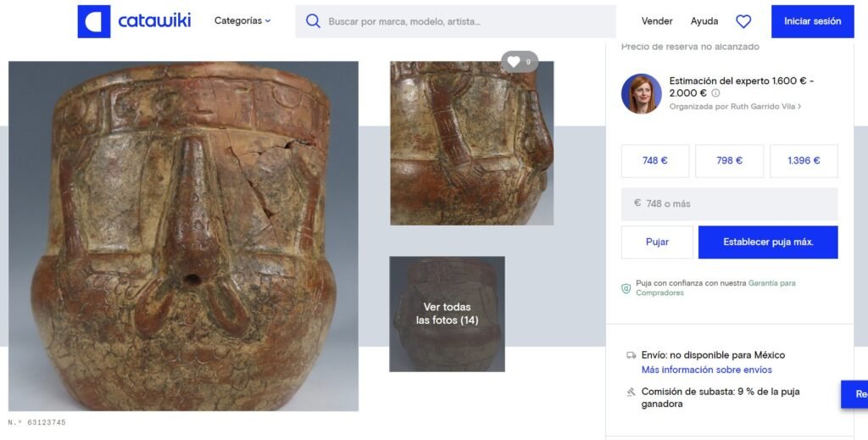The width and height of the screenshot is (868, 440).
Task: Click 'Envío: no disponible para México' text
Action: [x=713, y=354]
